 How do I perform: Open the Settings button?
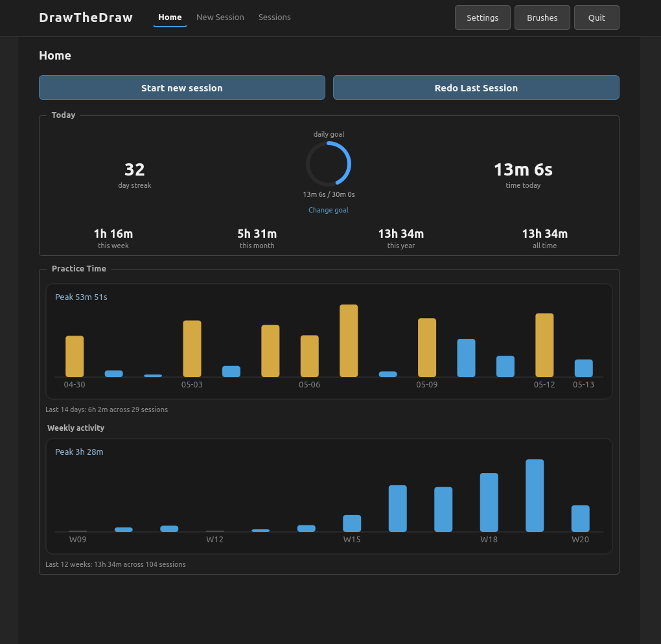tap(483, 17)
